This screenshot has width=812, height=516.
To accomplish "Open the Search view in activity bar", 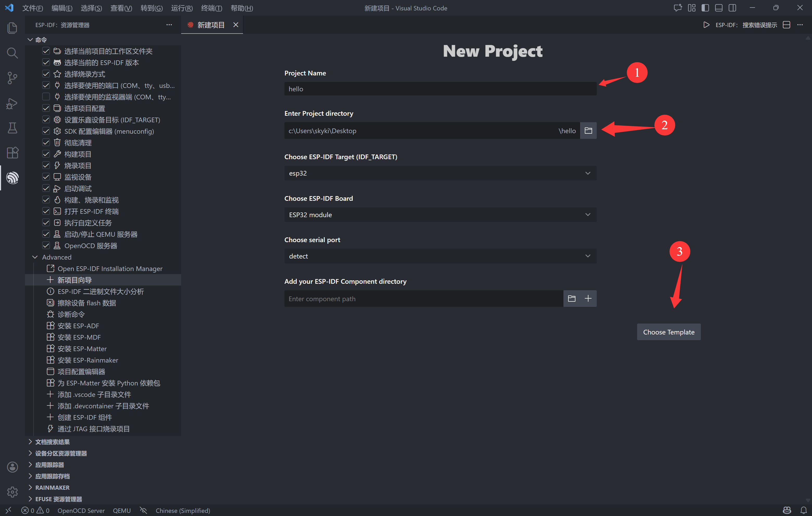I will 12,53.
